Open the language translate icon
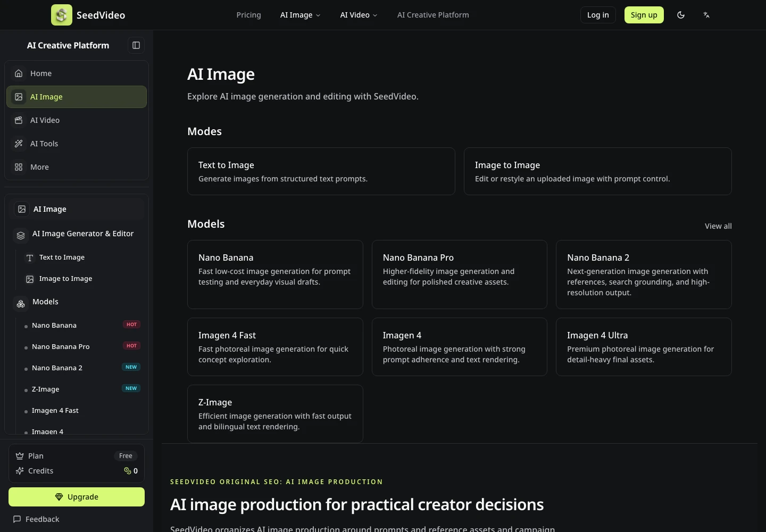This screenshot has height=532, width=766. click(706, 15)
